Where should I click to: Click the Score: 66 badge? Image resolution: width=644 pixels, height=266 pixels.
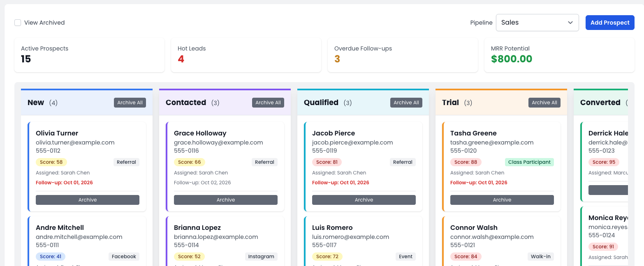pos(190,162)
